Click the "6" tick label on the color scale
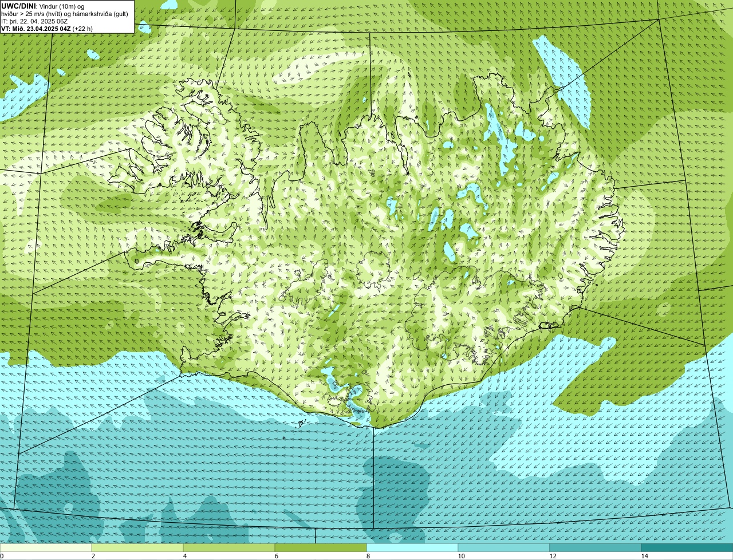This screenshot has width=733, height=560. 276,556
